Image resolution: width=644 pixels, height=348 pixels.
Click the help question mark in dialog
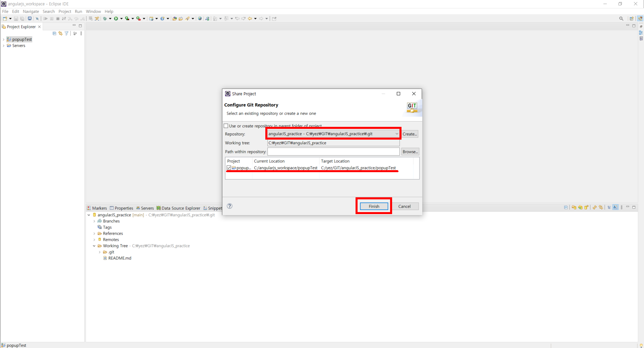tap(230, 206)
